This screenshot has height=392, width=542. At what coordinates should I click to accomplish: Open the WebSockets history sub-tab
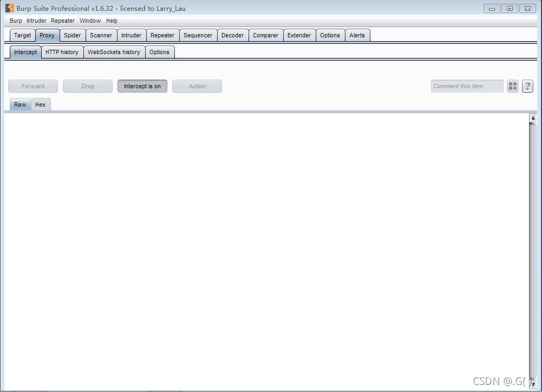tap(114, 52)
